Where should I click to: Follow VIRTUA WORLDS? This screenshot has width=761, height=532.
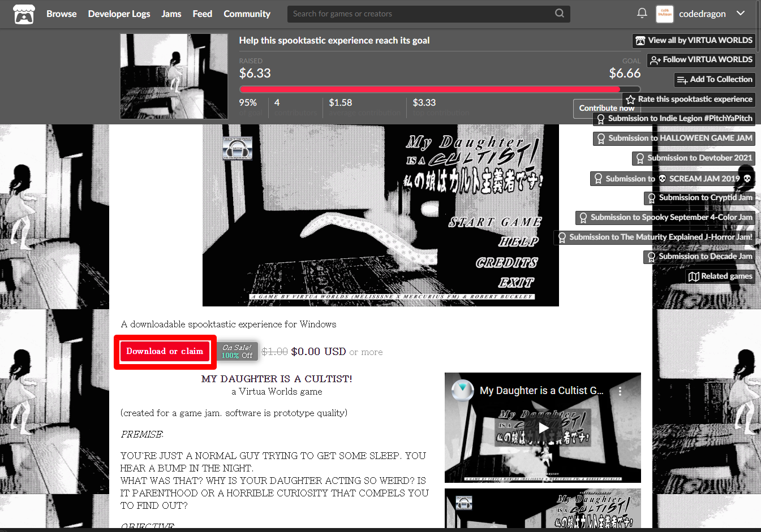tap(702, 60)
